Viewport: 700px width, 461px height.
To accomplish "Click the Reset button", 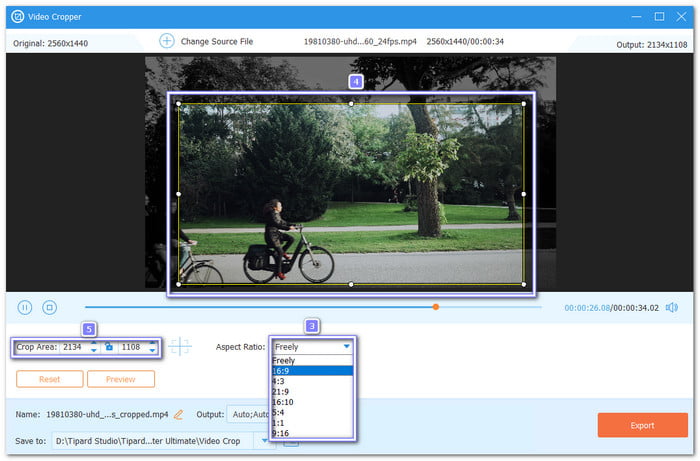I will 50,379.
